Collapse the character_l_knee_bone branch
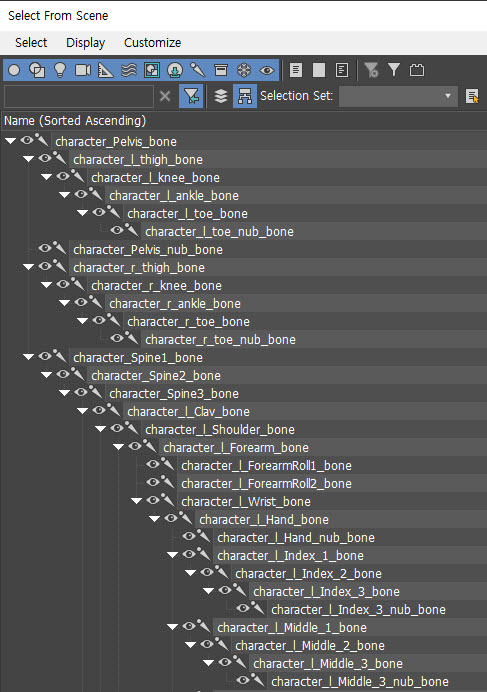The width and height of the screenshot is (487, 692). point(46,177)
